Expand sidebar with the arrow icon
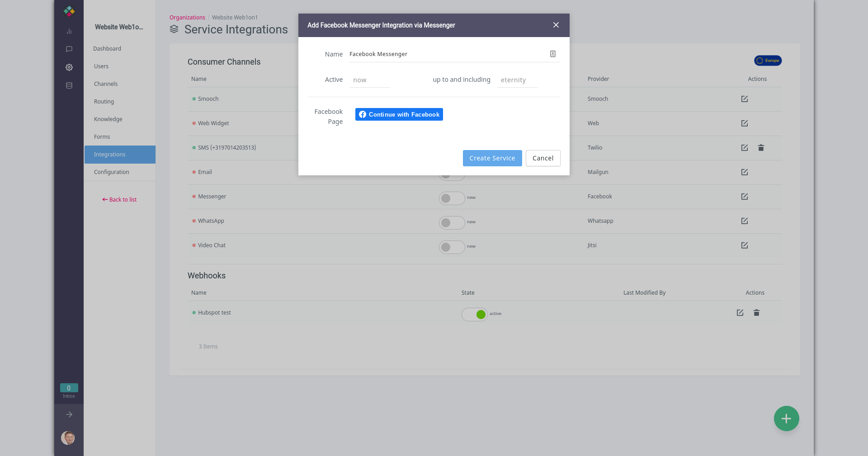Image resolution: width=868 pixels, height=456 pixels. coord(69,414)
